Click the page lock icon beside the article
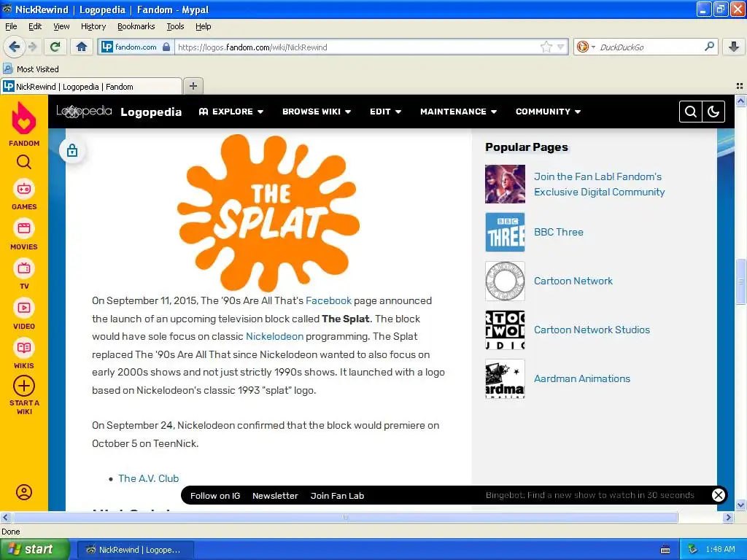The image size is (747, 560). [72, 150]
